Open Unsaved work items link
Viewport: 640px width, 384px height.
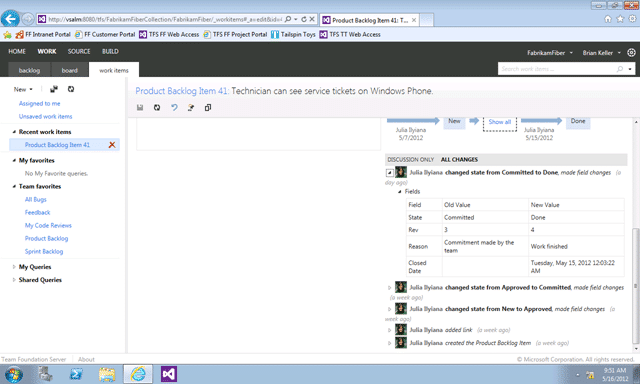pos(45,117)
